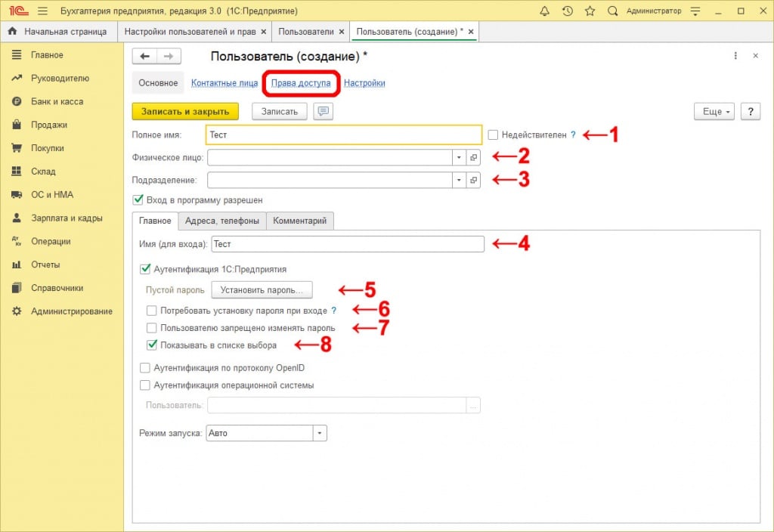Select Банк и касса in sidebar

pos(57,101)
